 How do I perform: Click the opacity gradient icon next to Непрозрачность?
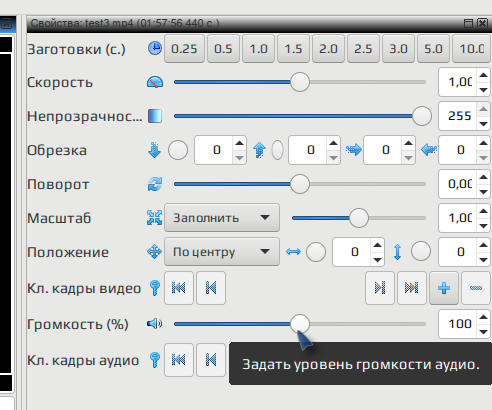tap(155, 116)
